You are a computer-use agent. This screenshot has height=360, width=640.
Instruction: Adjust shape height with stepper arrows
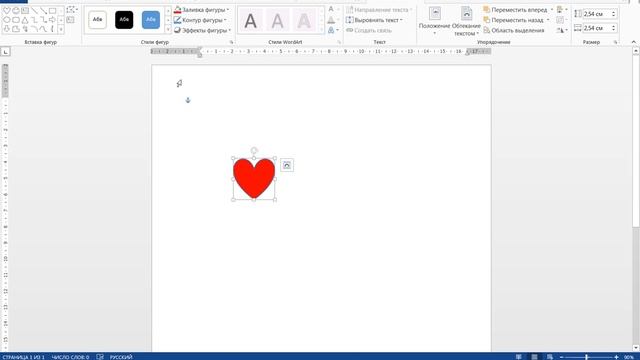pyautogui.click(x=613, y=14)
